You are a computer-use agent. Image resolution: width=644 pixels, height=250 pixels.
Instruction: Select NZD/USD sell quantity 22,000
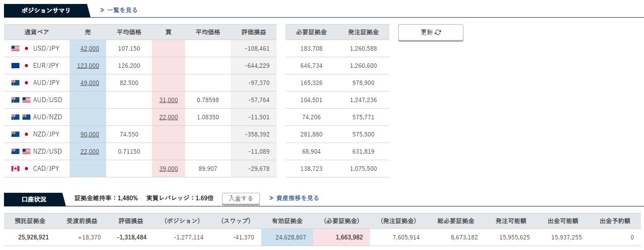[89, 151]
